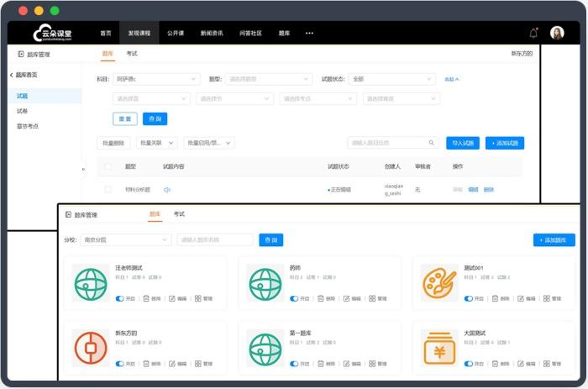Screen dimensions: 588x389
Task: Open the user avatar menu
Action: click(x=557, y=33)
